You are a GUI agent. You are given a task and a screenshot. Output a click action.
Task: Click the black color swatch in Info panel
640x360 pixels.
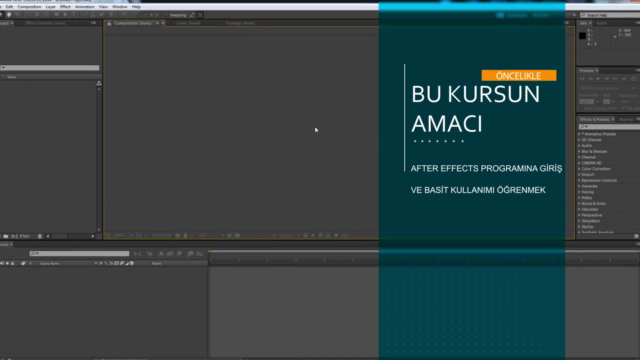582,36
